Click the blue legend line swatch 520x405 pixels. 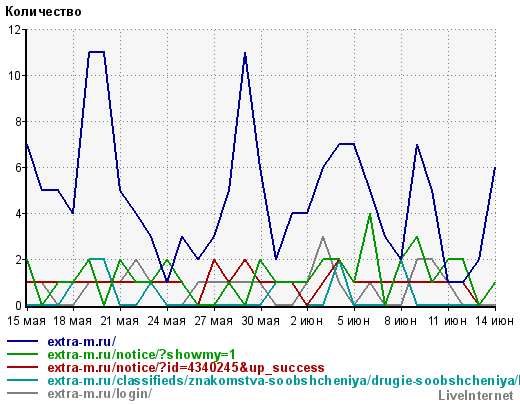pos(22,341)
